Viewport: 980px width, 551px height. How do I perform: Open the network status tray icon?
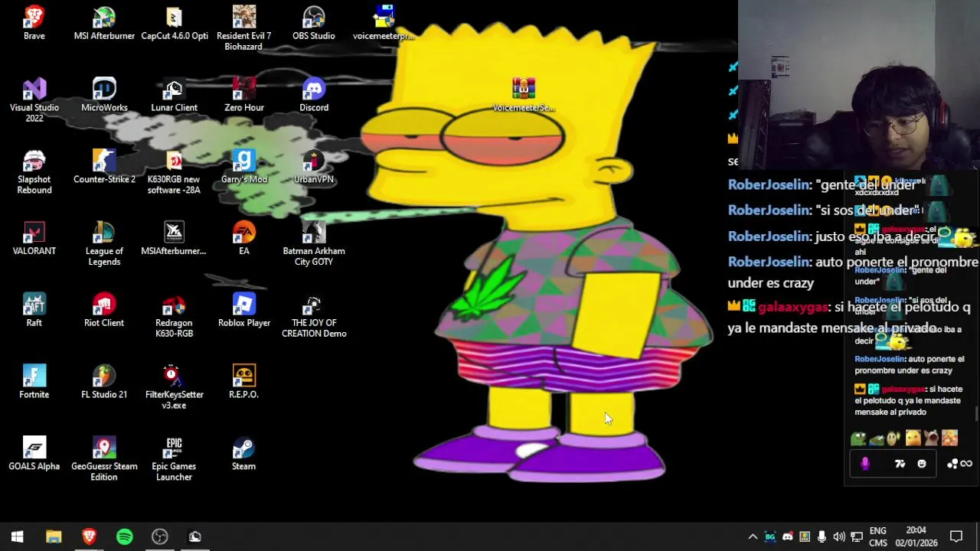[x=857, y=536]
